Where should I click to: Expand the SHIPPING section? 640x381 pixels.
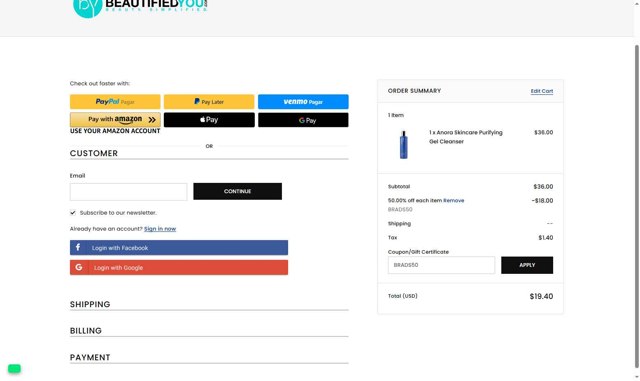(x=209, y=304)
